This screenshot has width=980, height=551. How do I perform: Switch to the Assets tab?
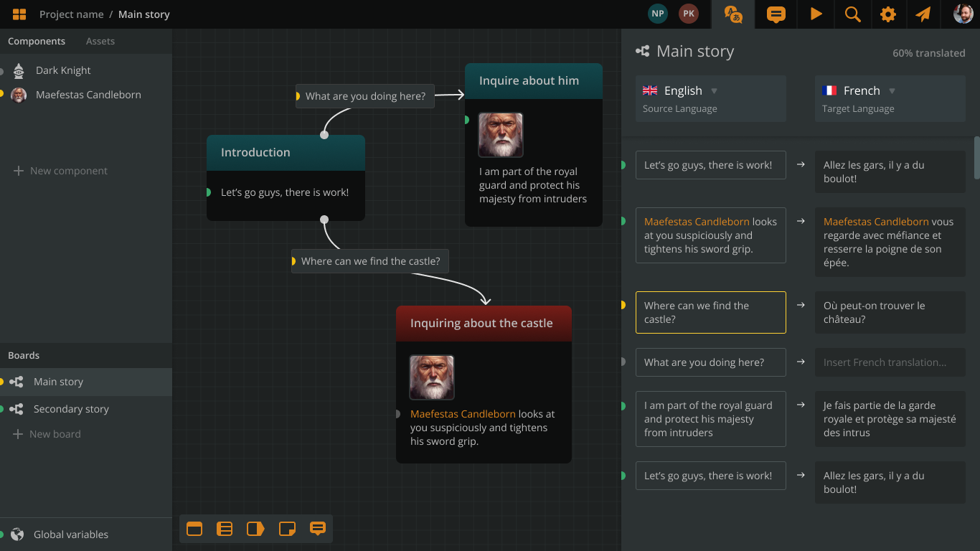point(100,41)
